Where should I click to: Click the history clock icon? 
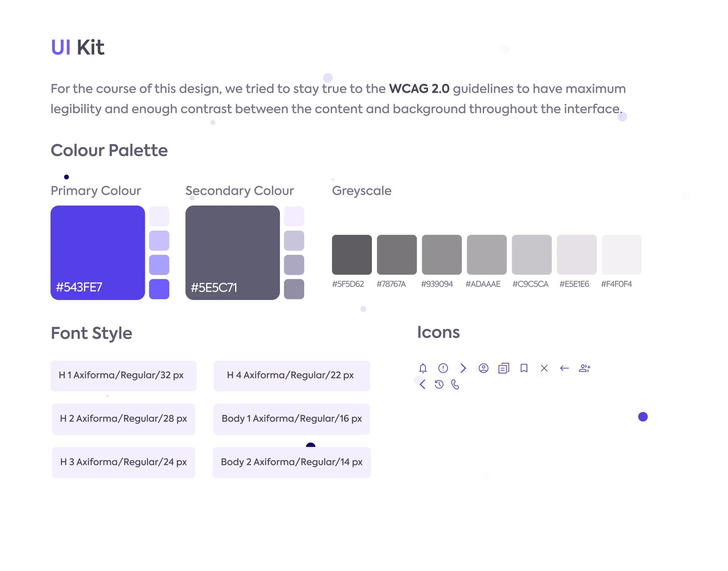coord(439,384)
